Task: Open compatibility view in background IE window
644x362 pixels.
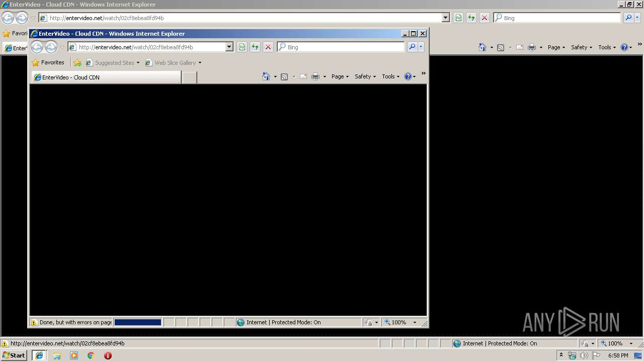Action: (x=458, y=18)
